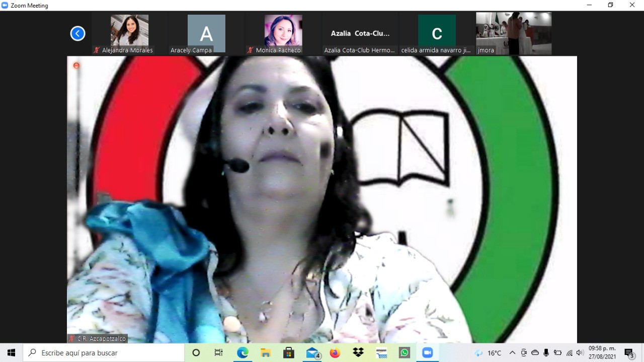Open Mail app with unread badge

312,353
